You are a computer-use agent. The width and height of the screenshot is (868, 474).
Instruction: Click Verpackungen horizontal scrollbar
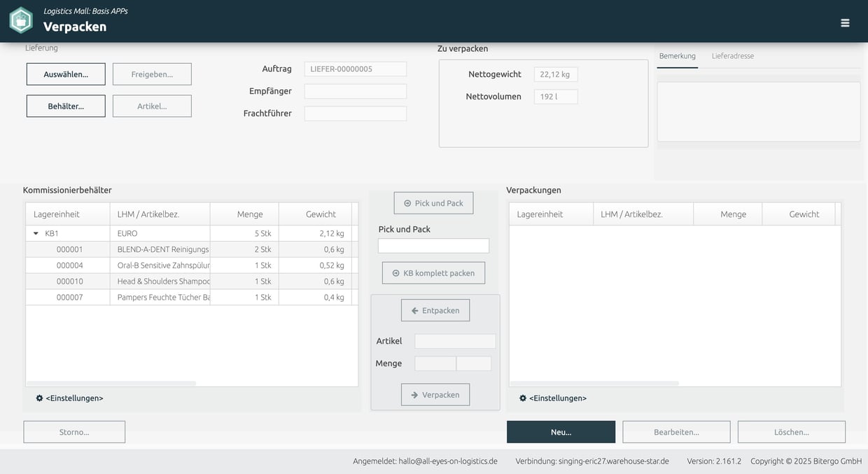point(594,383)
